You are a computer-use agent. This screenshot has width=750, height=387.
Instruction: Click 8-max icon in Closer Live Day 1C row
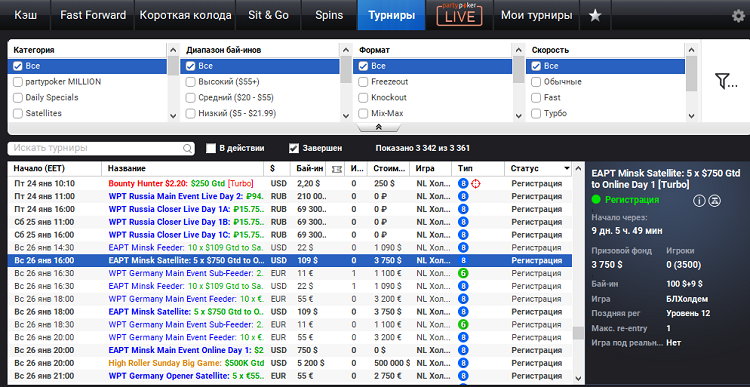[463, 235]
